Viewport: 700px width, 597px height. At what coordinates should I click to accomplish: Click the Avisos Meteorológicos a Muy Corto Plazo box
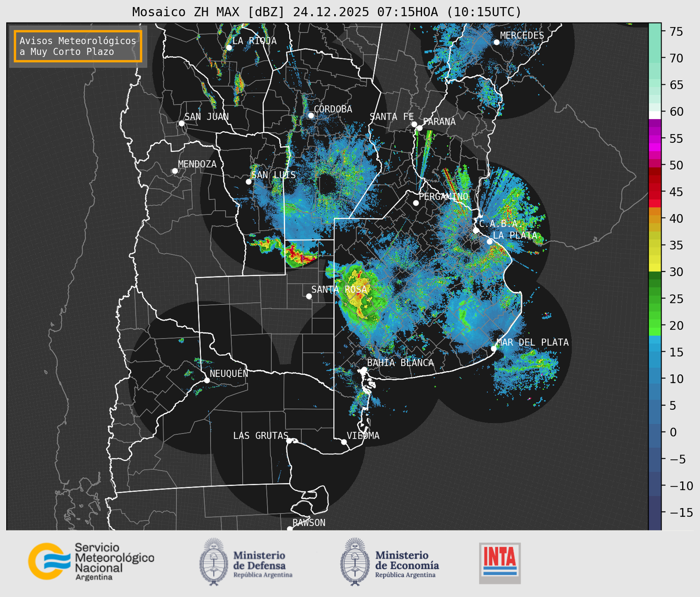[78, 46]
